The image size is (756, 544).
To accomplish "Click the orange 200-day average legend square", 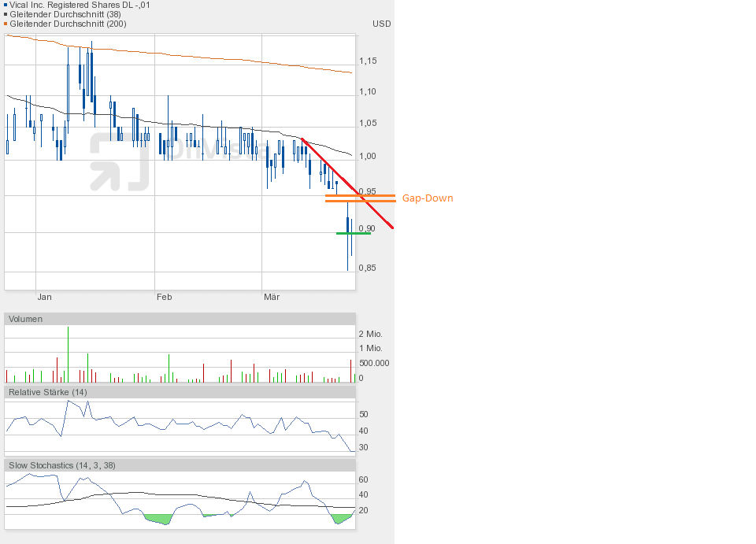I will [5, 24].
